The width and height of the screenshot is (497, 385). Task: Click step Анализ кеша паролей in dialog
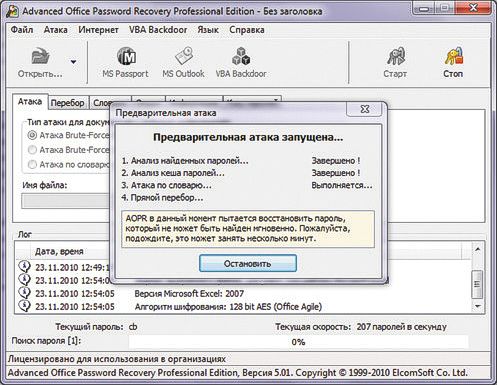click(x=173, y=173)
